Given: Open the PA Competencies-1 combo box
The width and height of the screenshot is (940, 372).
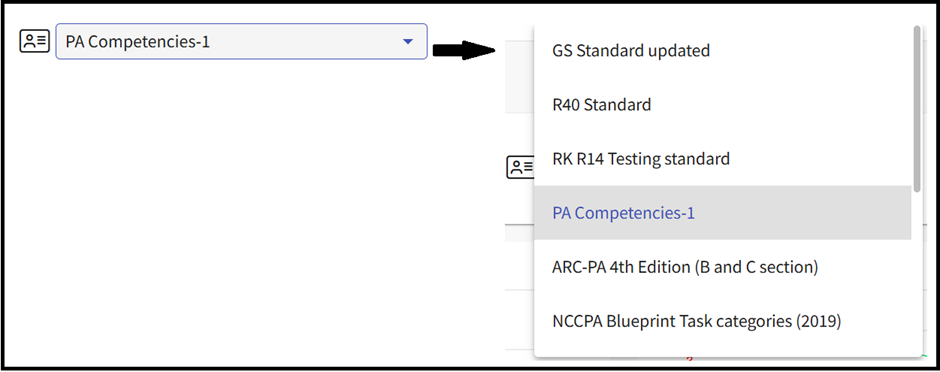Looking at the screenshot, I should click(242, 41).
